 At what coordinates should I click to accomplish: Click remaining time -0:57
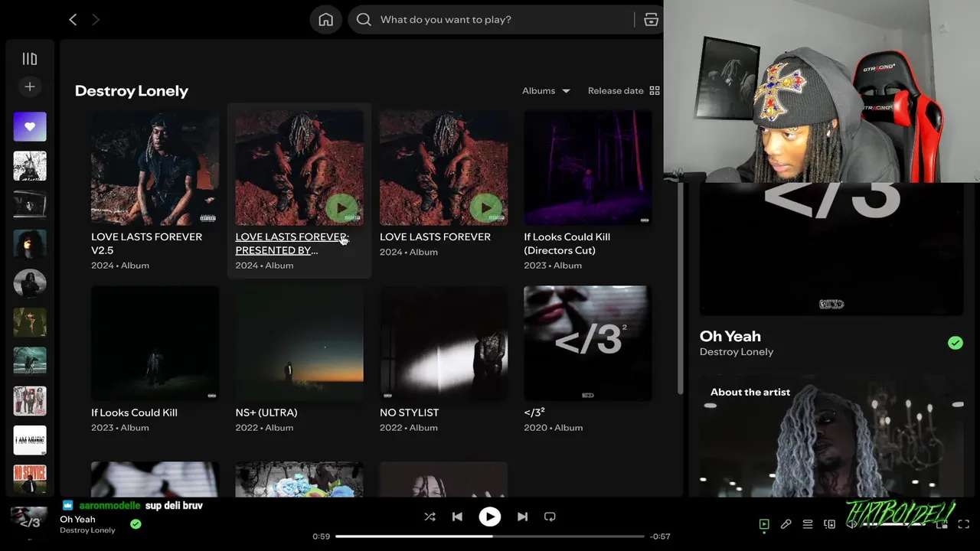[x=660, y=536]
